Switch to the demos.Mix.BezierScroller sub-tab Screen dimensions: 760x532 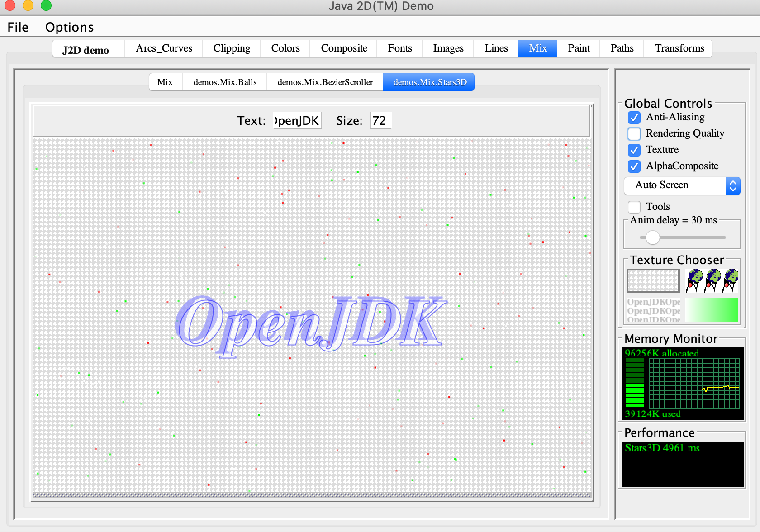click(325, 82)
